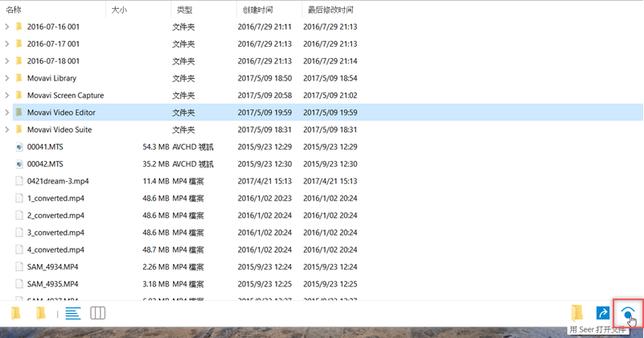This screenshot has height=338, width=644.
Task: Click the folder icon of 2016-07-16 001
Action: coord(18,27)
